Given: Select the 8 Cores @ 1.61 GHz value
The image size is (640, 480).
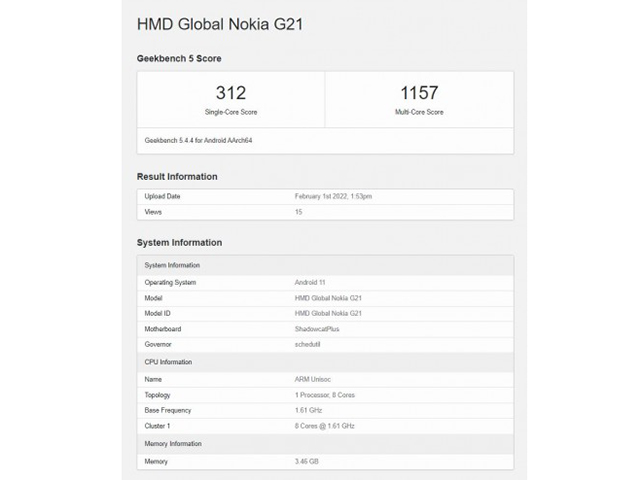Looking at the screenshot, I should coord(324,426).
